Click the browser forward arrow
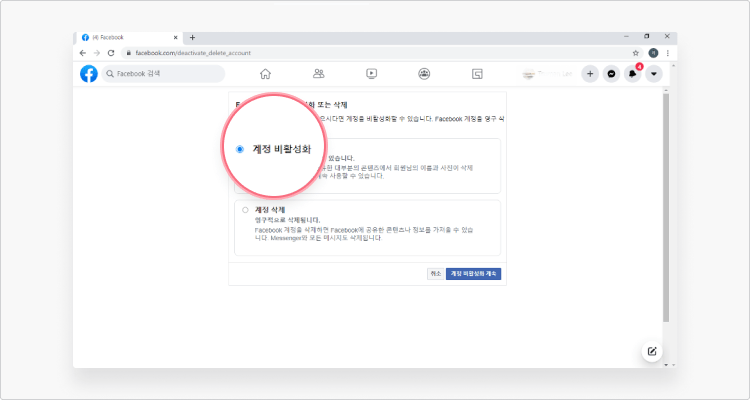750x400 pixels. [x=97, y=53]
